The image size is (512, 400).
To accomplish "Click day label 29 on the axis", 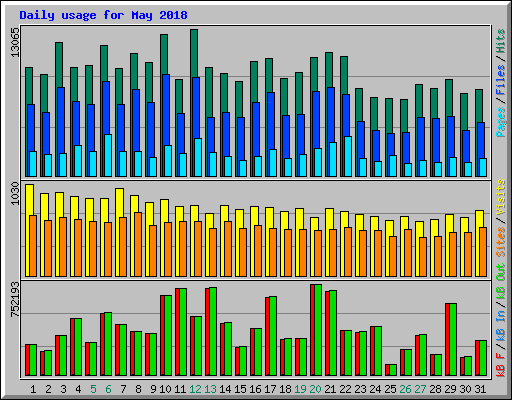I will pyautogui.click(x=450, y=389).
